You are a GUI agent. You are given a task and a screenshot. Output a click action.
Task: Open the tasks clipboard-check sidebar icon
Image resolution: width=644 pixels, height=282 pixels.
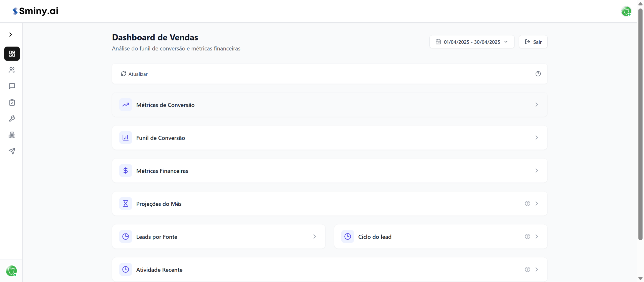(x=12, y=103)
